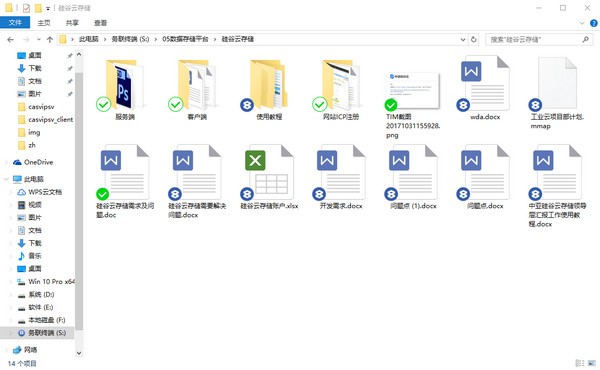Select casvipsv_client folder in quick access
Viewport: 600px width, 370px height.
coord(46,120)
